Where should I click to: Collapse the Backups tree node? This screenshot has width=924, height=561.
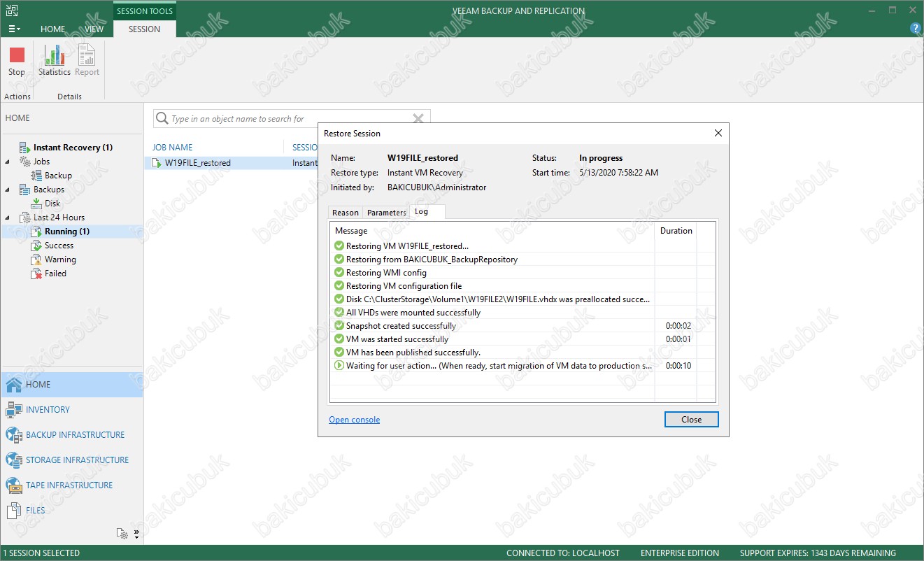[8, 190]
